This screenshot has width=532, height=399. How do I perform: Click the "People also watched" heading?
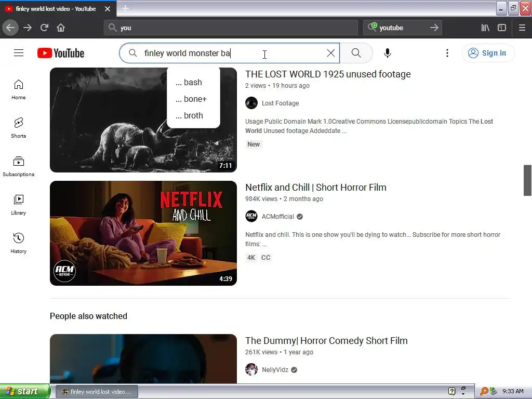coord(88,316)
